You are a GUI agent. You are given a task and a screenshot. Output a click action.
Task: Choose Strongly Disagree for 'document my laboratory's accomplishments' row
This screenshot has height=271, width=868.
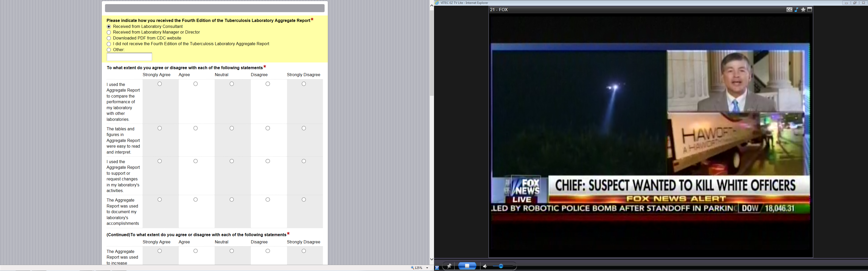click(x=304, y=200)
